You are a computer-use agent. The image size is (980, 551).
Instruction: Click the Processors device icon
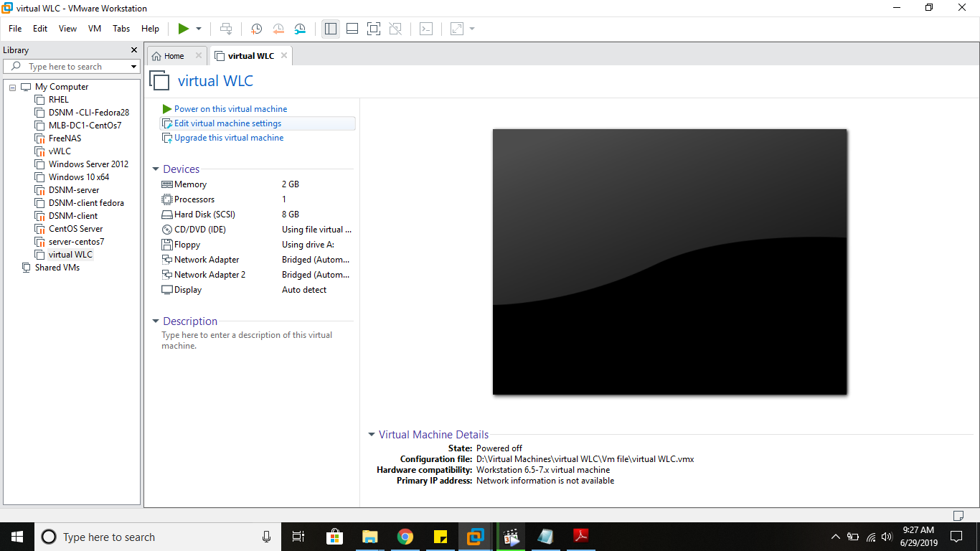[167, 199]
